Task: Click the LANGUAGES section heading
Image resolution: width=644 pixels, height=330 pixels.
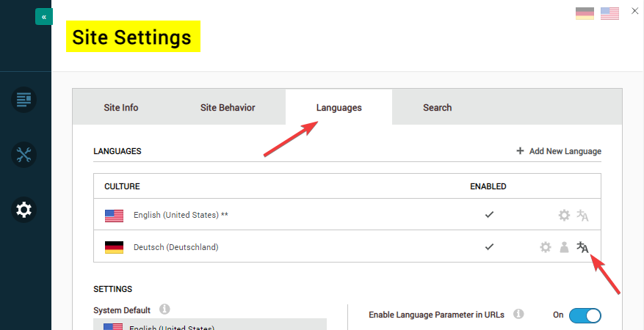Action: [117, 151]
